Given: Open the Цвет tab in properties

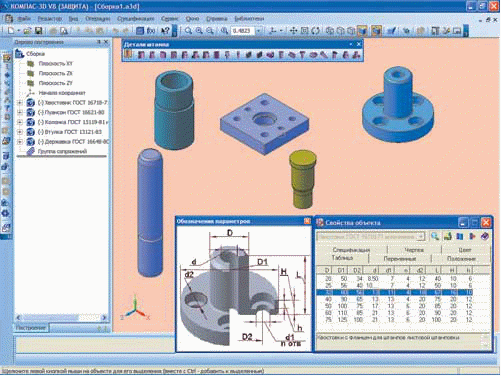Looking at the screenshot, I should pyautogui.click(x=465, y=249).
